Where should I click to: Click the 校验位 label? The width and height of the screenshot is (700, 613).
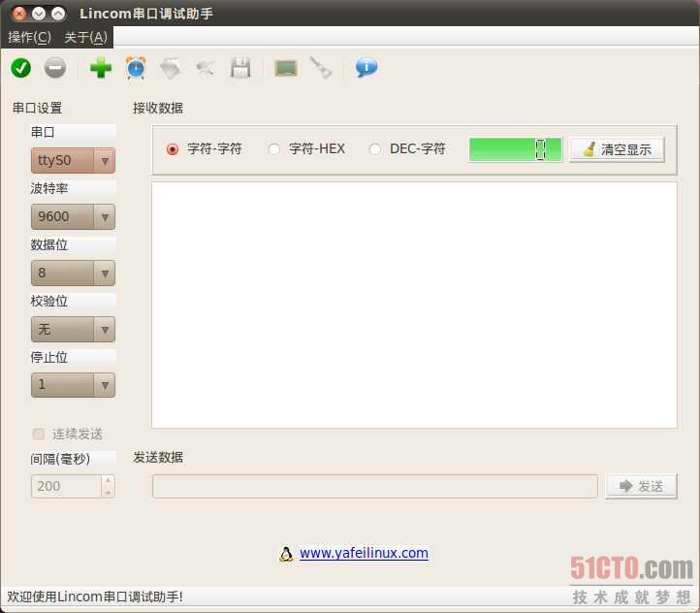pos(49,301)
